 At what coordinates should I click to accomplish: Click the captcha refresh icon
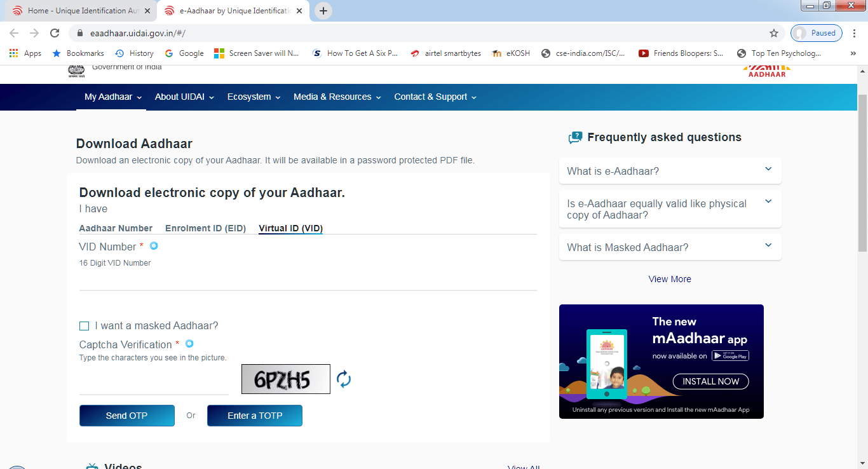click(x=344, y=379)
